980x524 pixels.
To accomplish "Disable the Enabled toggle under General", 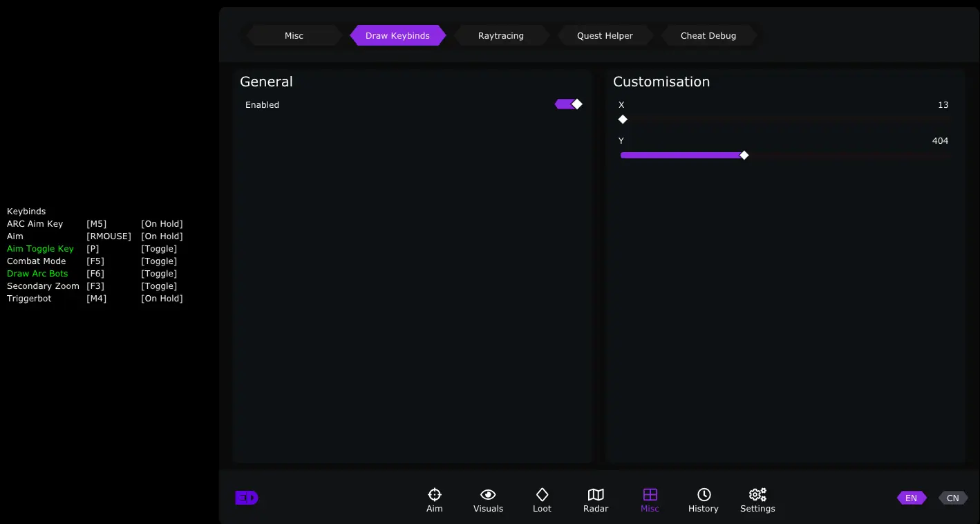I will pos(569,104).
